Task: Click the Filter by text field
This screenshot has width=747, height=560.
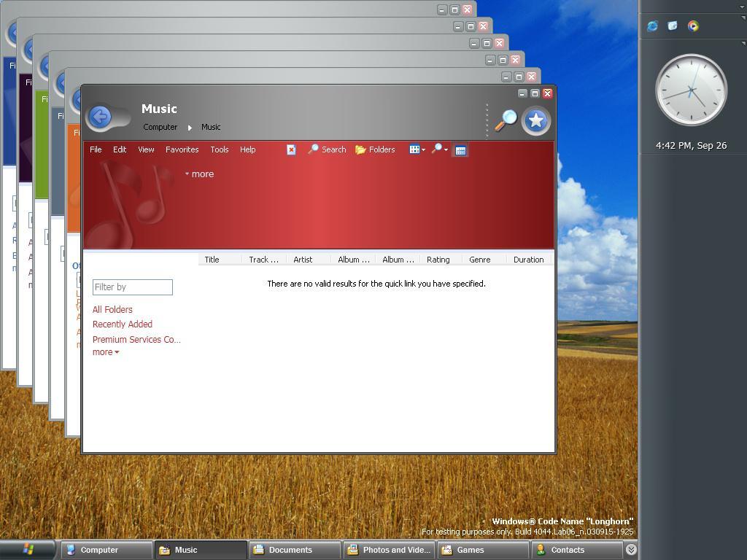Action: [133, 287]
